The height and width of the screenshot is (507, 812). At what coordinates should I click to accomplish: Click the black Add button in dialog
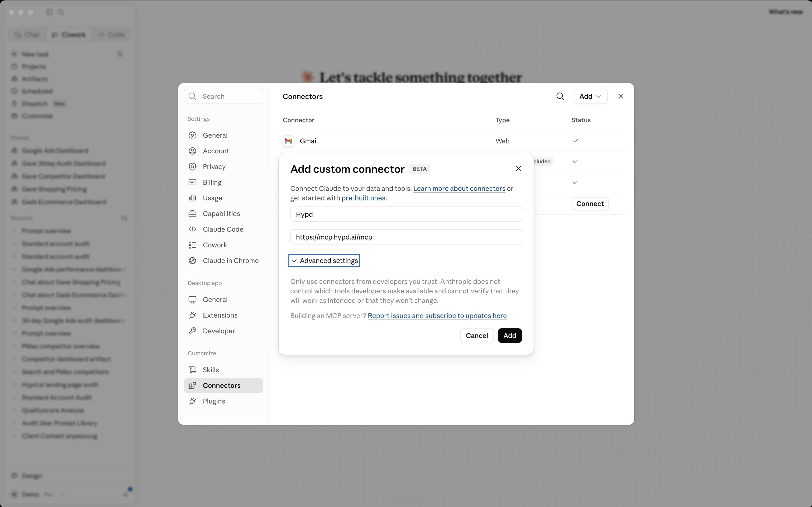[x=509, y=336]
